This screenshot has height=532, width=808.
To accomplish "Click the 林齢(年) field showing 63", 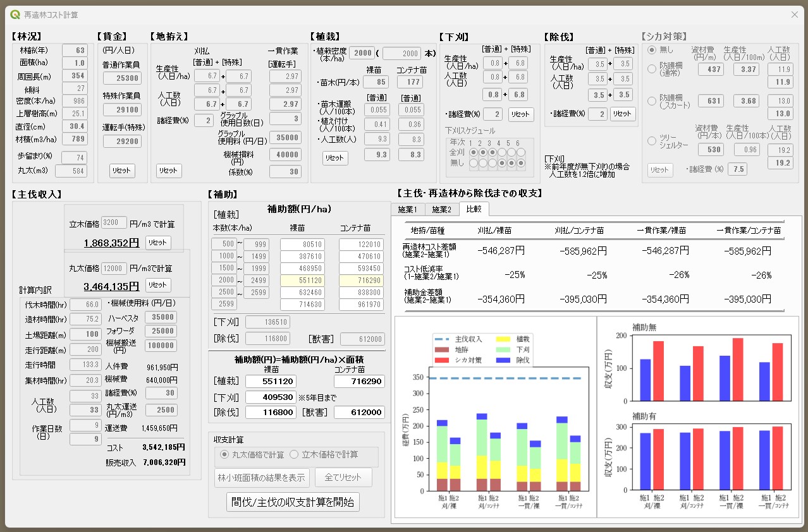I will tap(75, 51).
